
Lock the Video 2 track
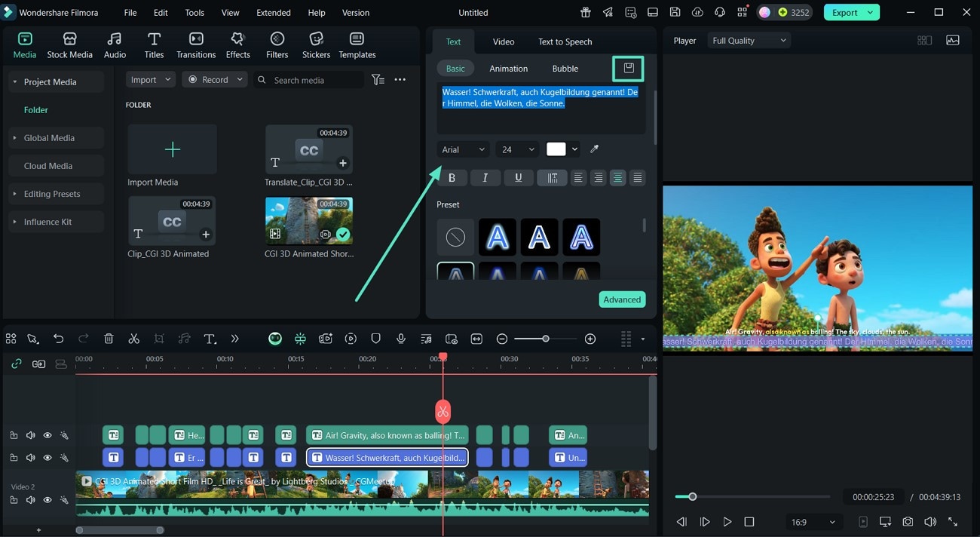coord(14,500)
